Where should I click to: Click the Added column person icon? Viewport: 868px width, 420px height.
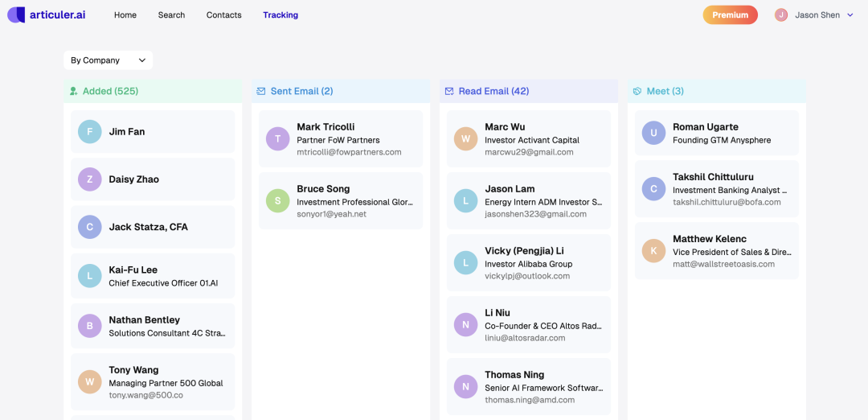click(x=74, y=92)
